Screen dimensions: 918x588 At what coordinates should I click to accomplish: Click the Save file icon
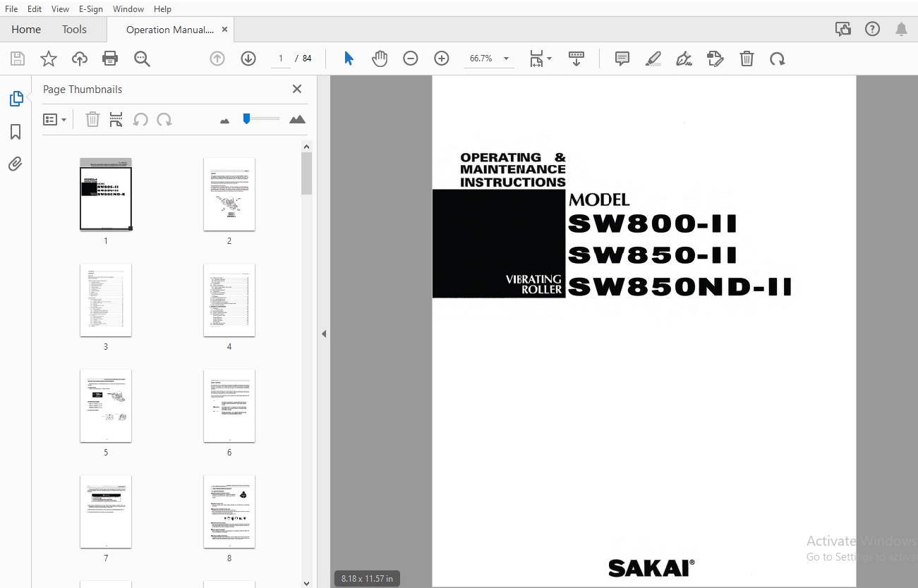pyautogui.click(x=17, y=59)
